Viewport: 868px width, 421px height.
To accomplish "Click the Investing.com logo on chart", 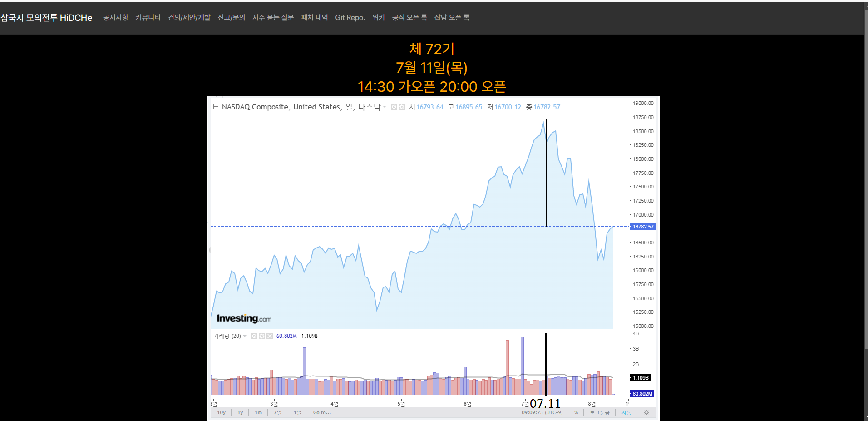I will pos(244,318).
